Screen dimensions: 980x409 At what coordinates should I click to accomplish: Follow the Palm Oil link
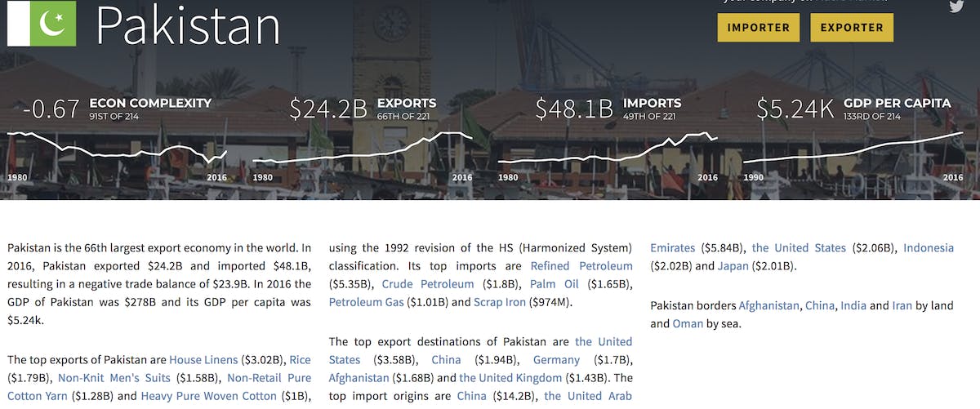point(555,284)
